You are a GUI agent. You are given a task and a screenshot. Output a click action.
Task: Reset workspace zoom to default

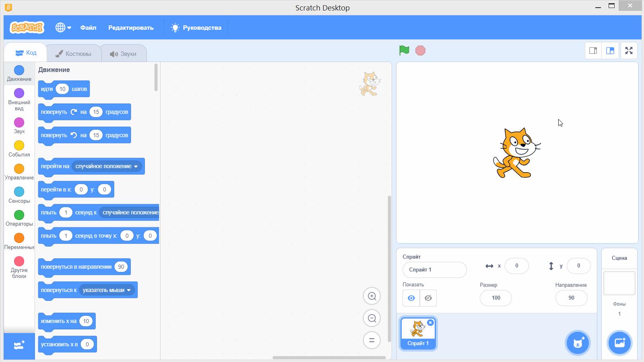tap(372, 340)
